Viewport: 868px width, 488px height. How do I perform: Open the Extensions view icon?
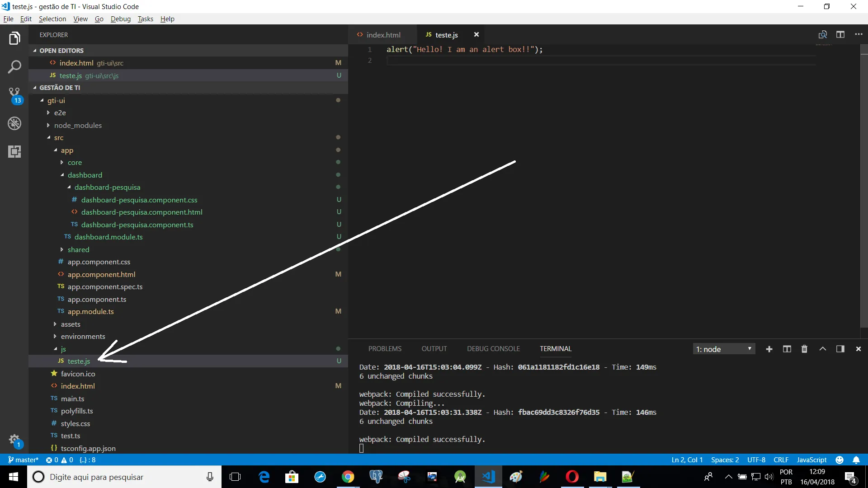[14, 151]
